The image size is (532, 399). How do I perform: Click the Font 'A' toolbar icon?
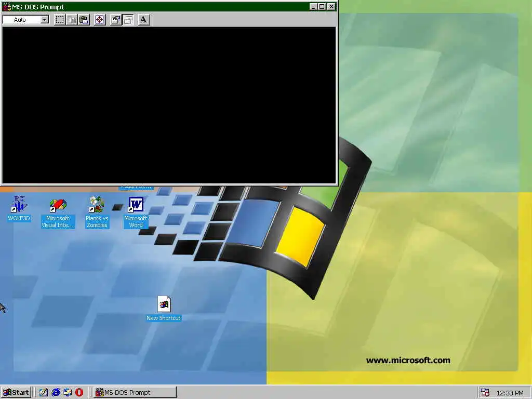(x=143, y=20)
